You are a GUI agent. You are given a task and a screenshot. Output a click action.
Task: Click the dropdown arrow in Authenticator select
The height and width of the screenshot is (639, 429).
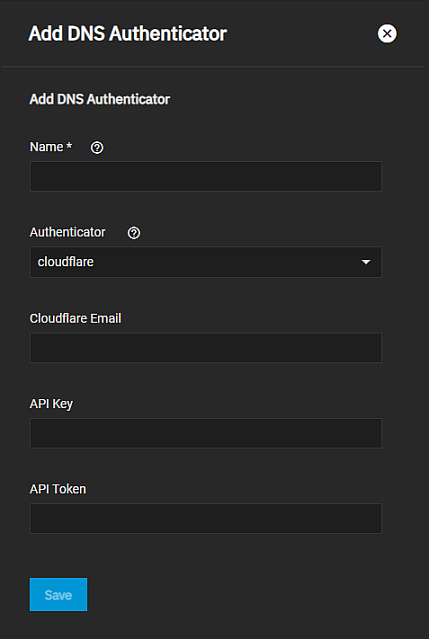pos(366,262)
